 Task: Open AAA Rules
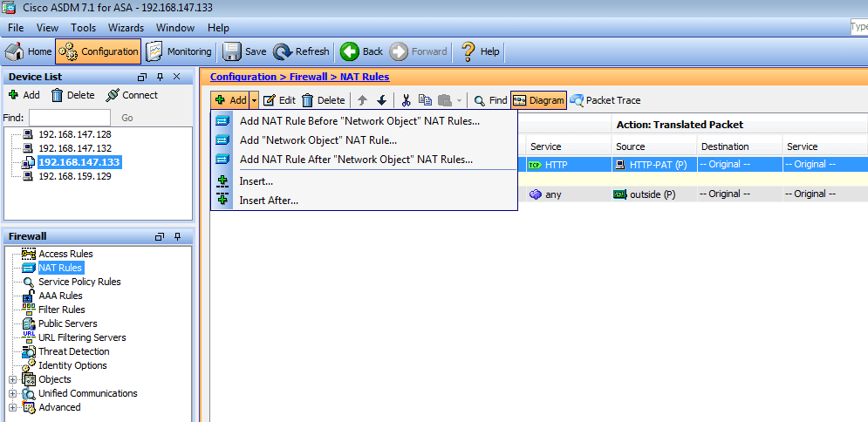click(x=60, y=296)
